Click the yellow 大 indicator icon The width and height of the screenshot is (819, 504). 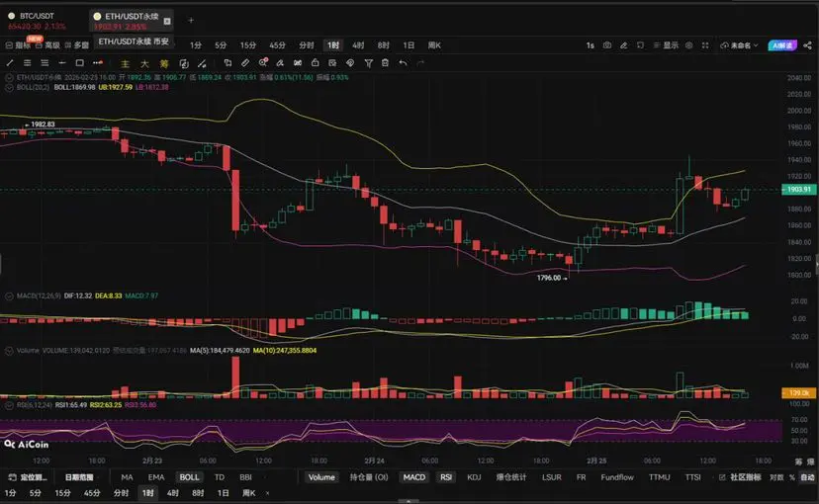pos(144,63)
